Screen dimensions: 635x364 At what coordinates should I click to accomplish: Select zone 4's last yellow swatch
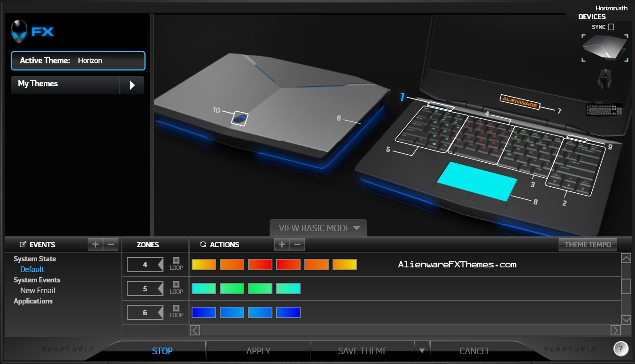(x=345, y=265)
